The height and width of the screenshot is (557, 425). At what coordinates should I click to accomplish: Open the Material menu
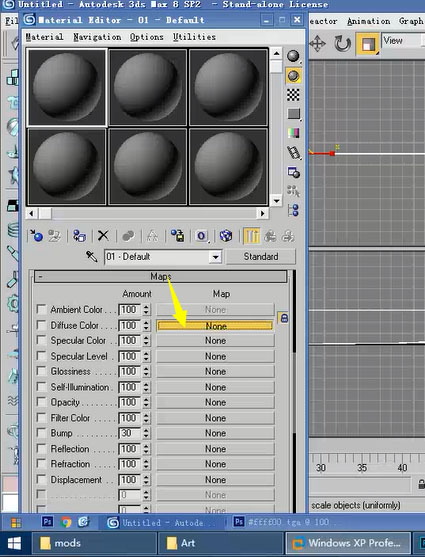(44, 37)
